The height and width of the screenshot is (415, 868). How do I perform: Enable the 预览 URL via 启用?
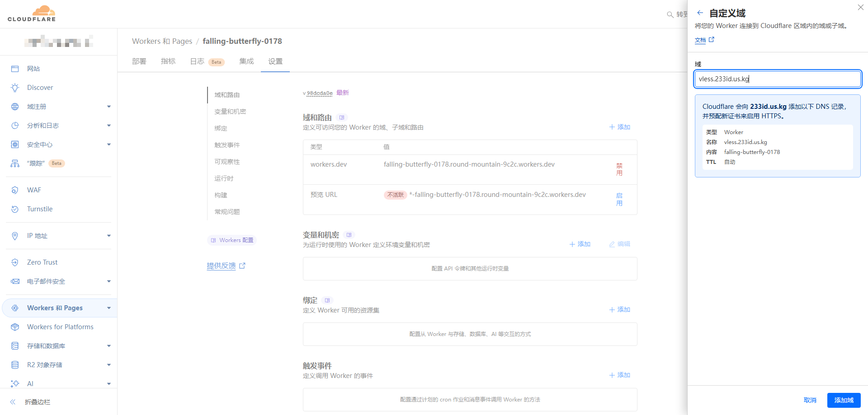619,200
